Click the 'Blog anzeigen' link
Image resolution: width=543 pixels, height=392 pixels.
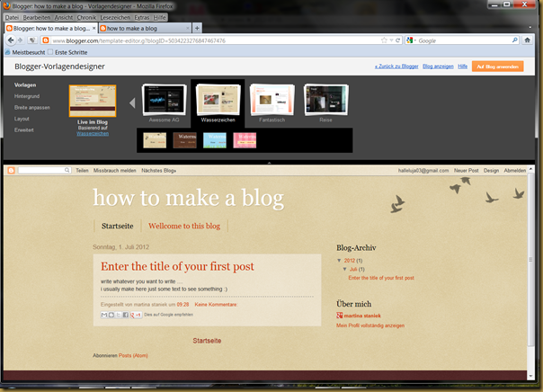tap(438, 67)
